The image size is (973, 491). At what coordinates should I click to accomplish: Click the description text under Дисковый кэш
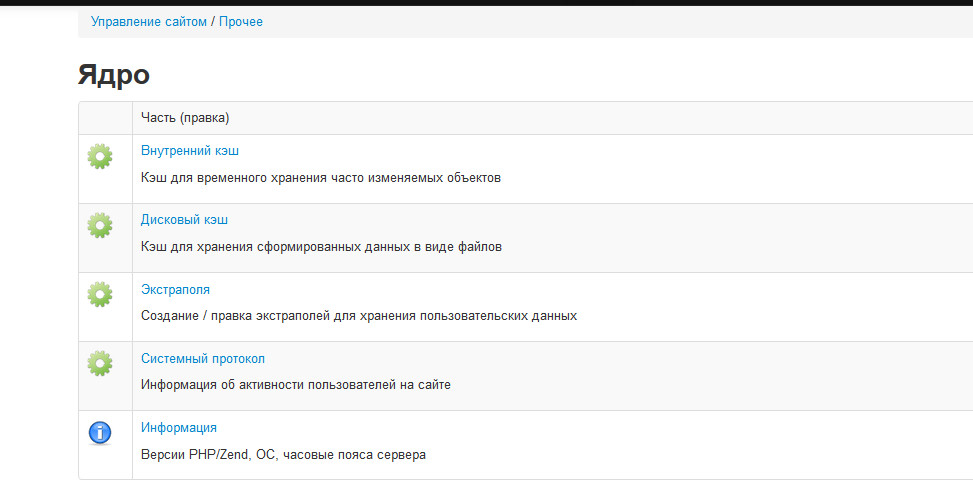(x=321, y=247)
